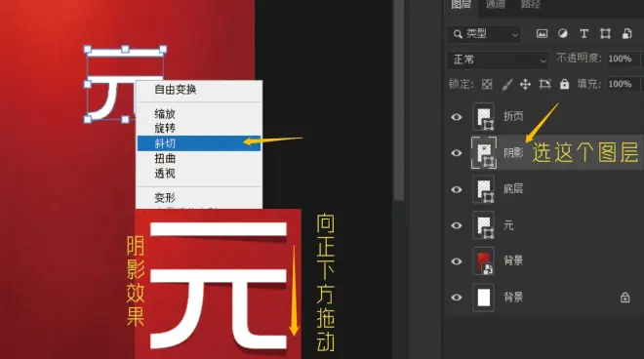Hide the 折页 layer eye icon
This screenshot has width=644, height=359.
[x=457, y=117]
